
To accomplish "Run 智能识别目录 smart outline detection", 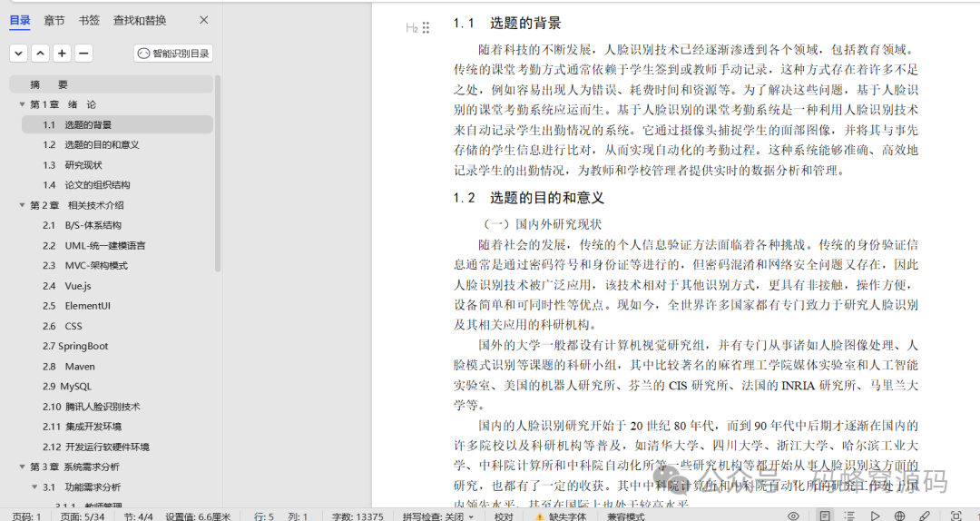I will pos(173,54).
